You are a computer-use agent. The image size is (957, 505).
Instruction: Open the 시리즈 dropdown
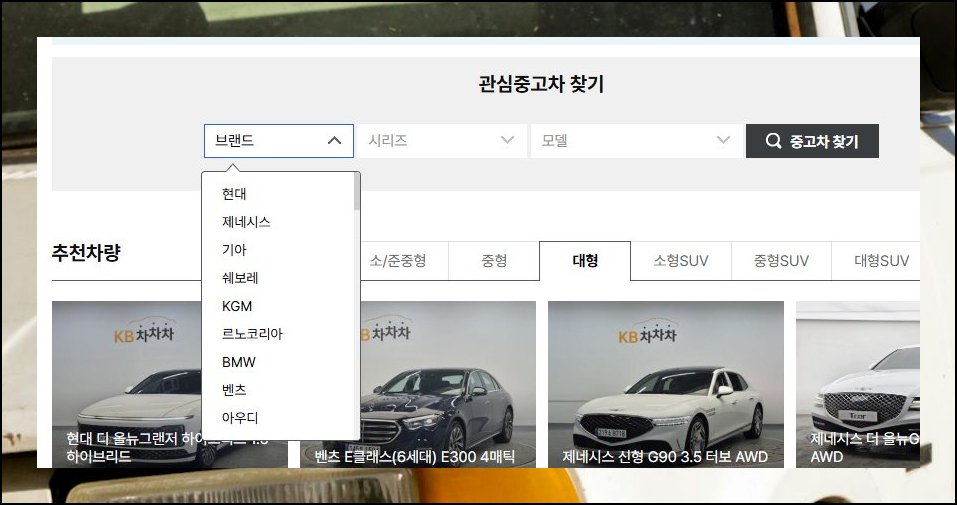[442, 141]
